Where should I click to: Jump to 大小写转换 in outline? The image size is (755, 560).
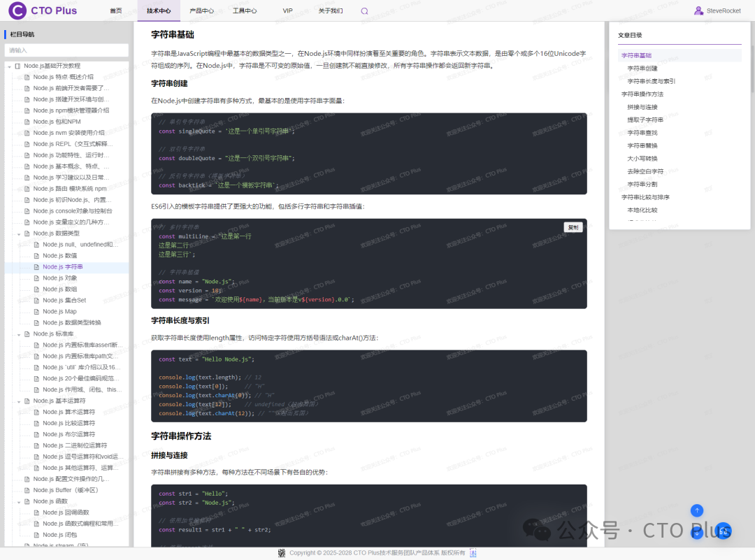pos(642,159)
